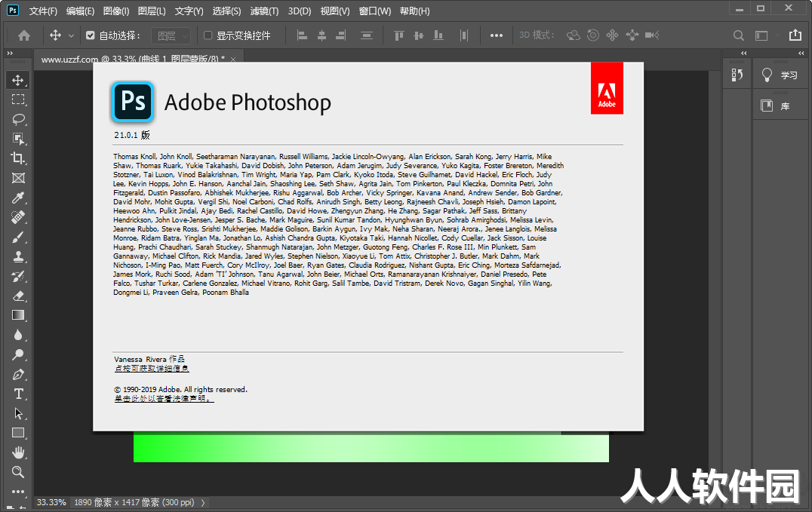812x512 pixels.
Task: Select the Move tool in toolbox
Action: pos(18,80)
